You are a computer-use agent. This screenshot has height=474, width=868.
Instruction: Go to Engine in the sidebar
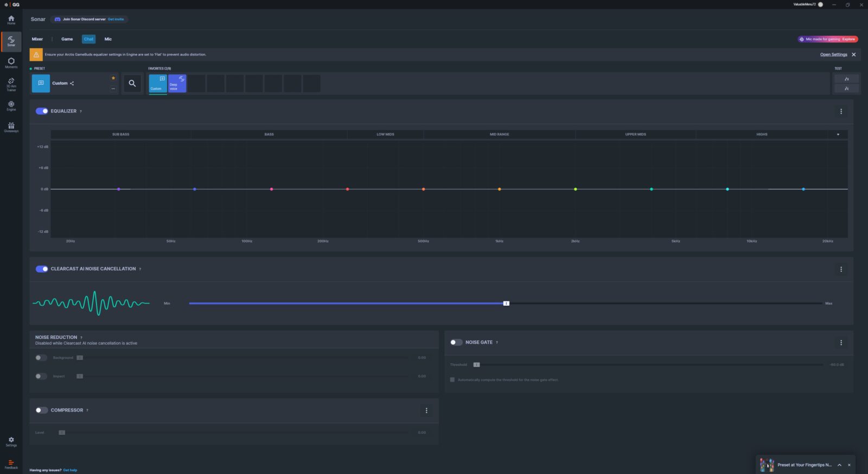click(11, 105)
